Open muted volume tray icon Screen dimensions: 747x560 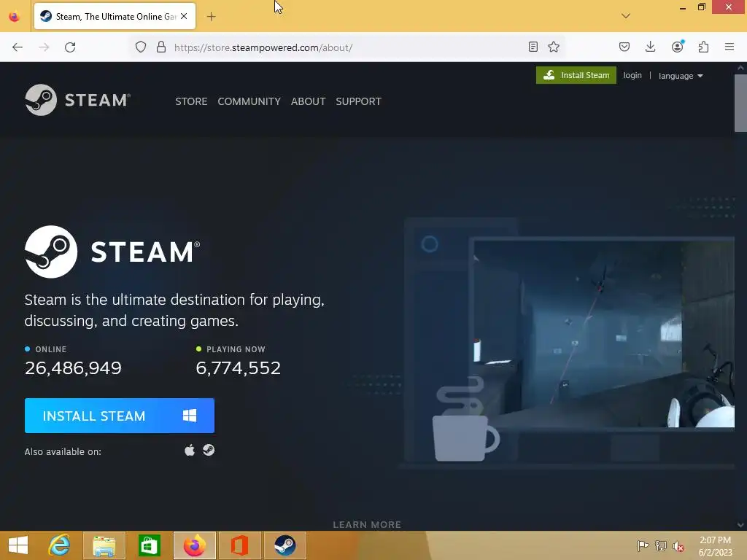tap(678, 546)
